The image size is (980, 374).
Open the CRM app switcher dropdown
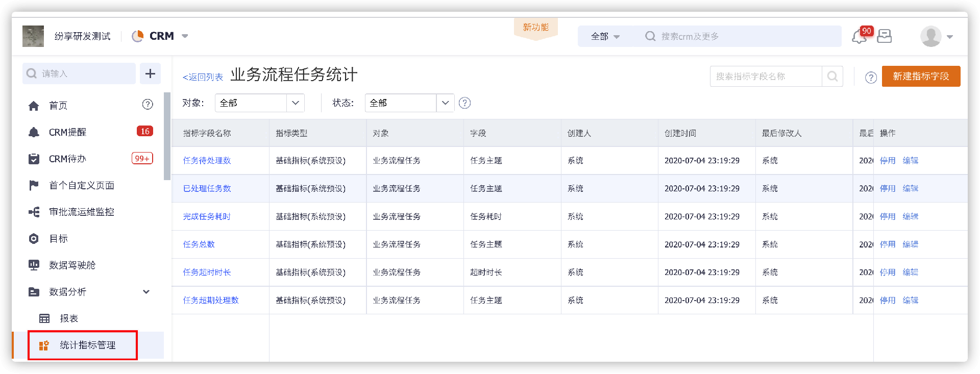(x=185, y=36)
